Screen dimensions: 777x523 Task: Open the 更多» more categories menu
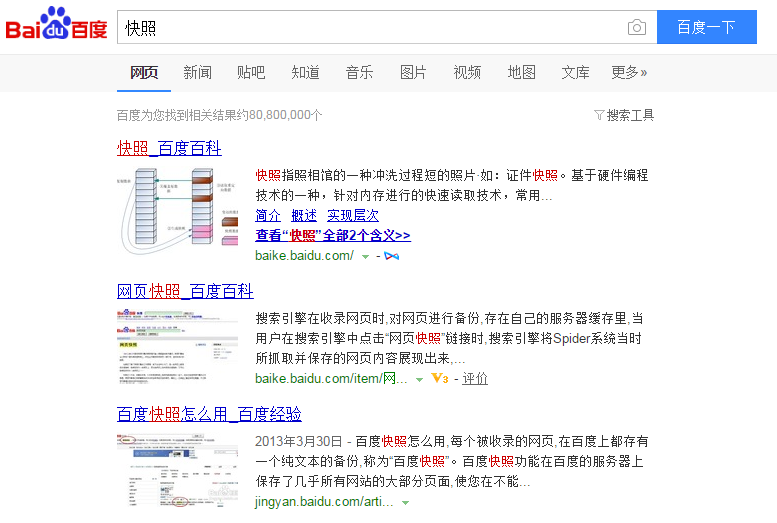point(629,72)
